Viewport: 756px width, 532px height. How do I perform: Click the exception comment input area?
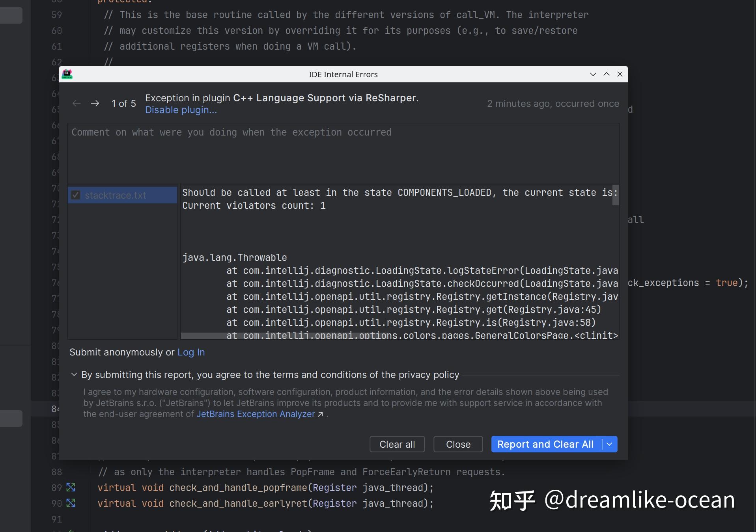[343, 154]
